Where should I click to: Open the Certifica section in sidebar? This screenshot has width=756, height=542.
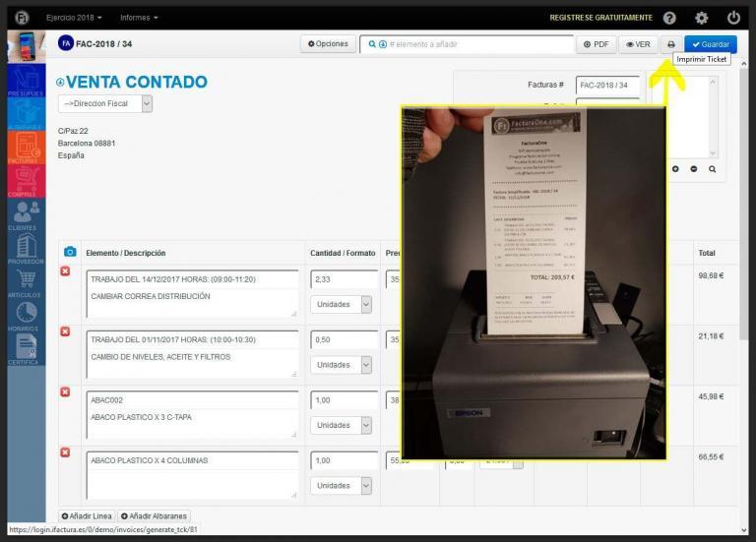tap(27, 349)
